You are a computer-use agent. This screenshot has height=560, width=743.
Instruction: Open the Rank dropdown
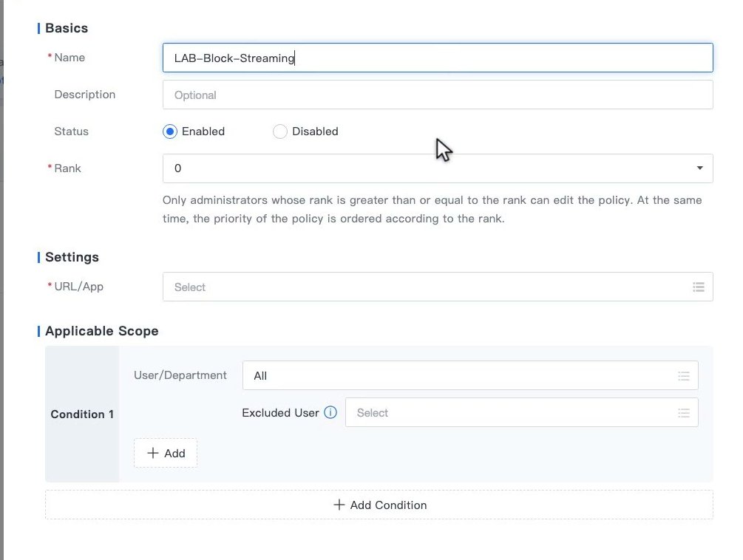tap(438, 168)
